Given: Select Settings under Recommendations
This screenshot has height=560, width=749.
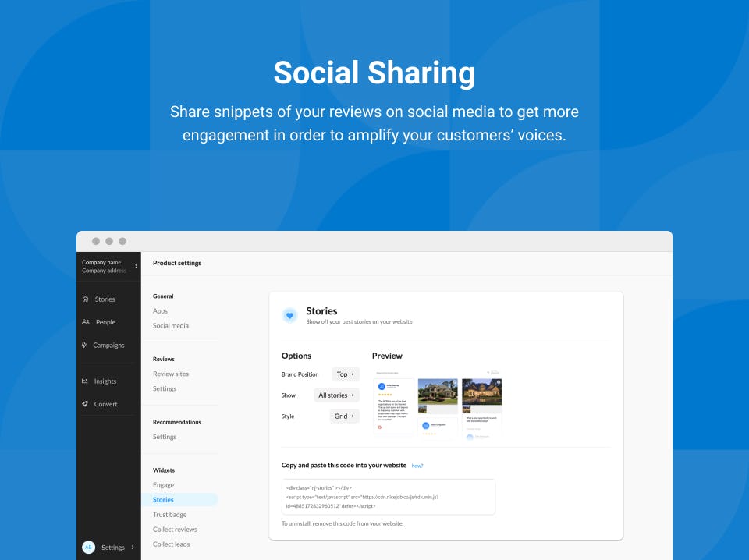Looking at the screenshot, I should [x=165, y=437].
